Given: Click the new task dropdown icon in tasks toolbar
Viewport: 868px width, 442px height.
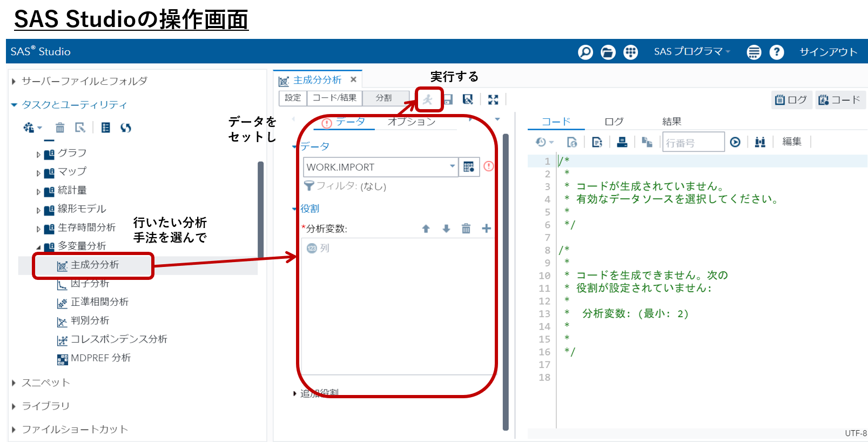Looking at the screenshot, I should [32, 128].
